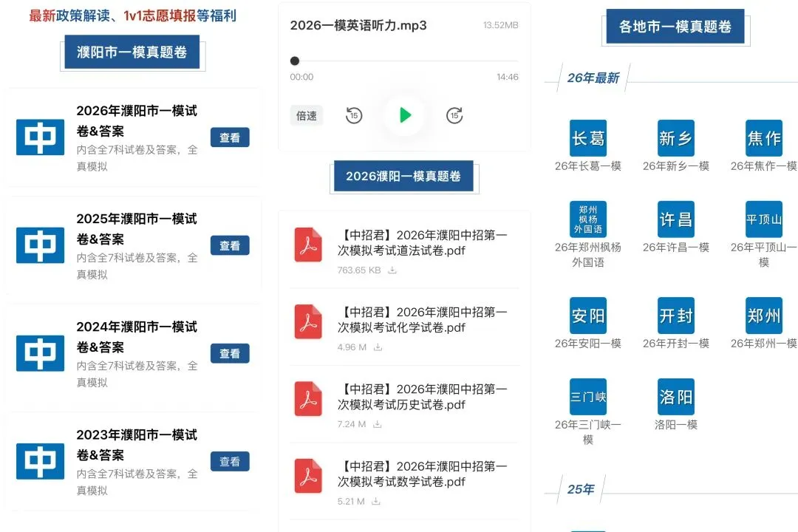Click the 26年三门峡一模 label
Screen dimensions: 798x532
tap(588, 432)
